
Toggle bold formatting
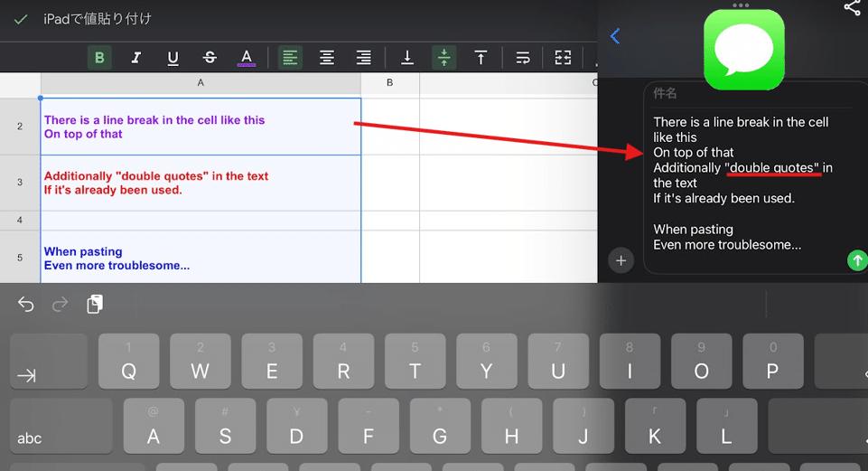(x=99, y=58)
